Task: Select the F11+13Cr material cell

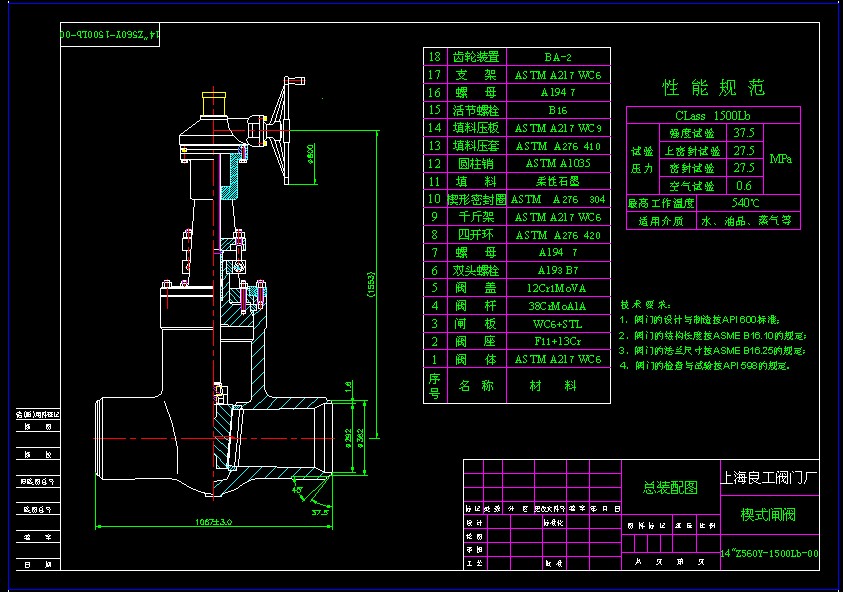Action: (x=558, y=341)
